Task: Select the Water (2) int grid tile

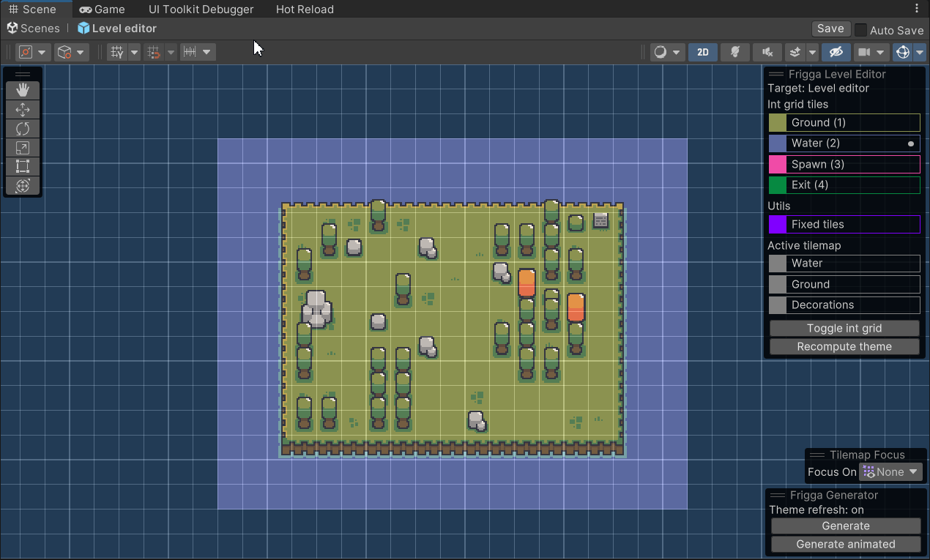Action: [844, 143]
